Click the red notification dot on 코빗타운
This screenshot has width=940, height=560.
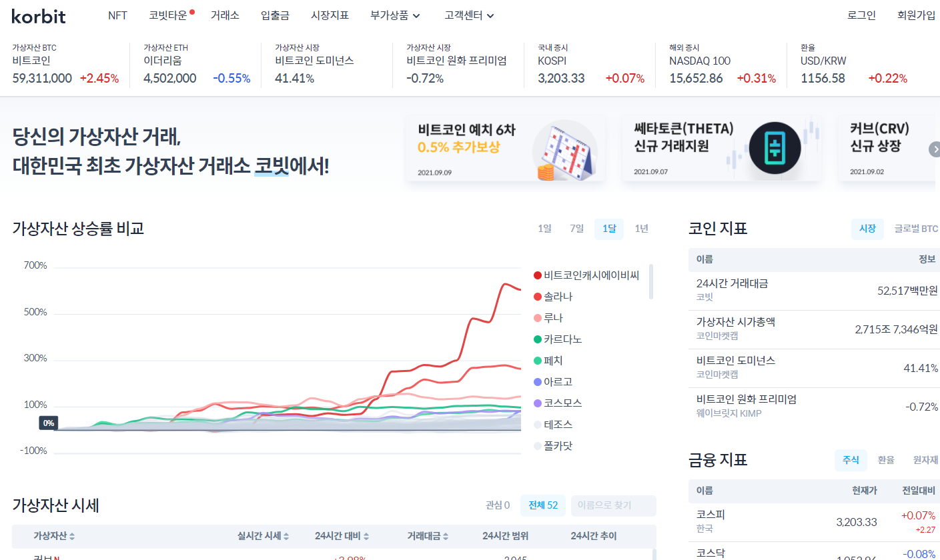192,11
